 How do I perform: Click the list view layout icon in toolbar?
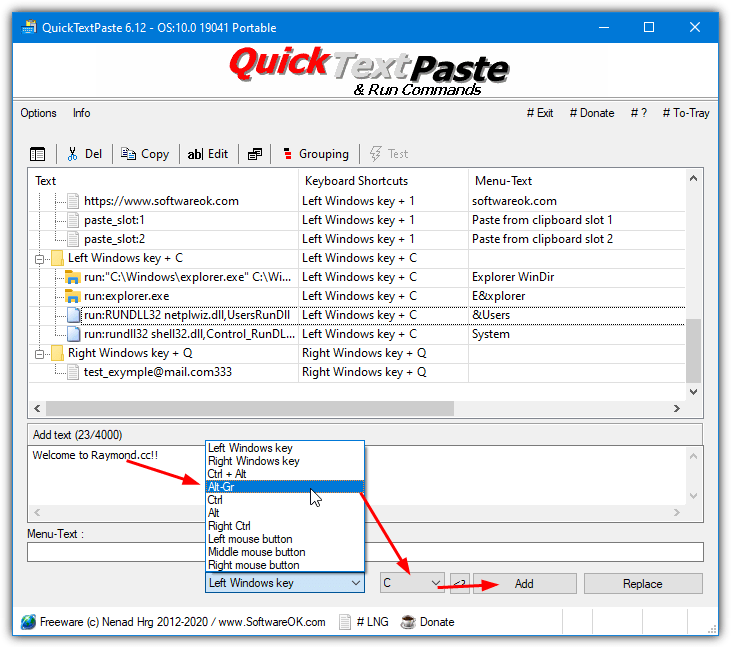[x=37, y=154]
